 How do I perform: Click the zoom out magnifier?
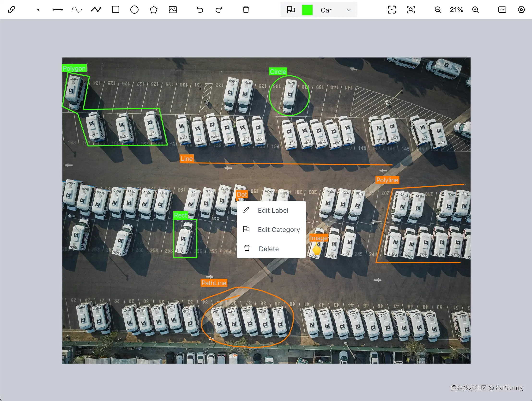click(438, 10)
